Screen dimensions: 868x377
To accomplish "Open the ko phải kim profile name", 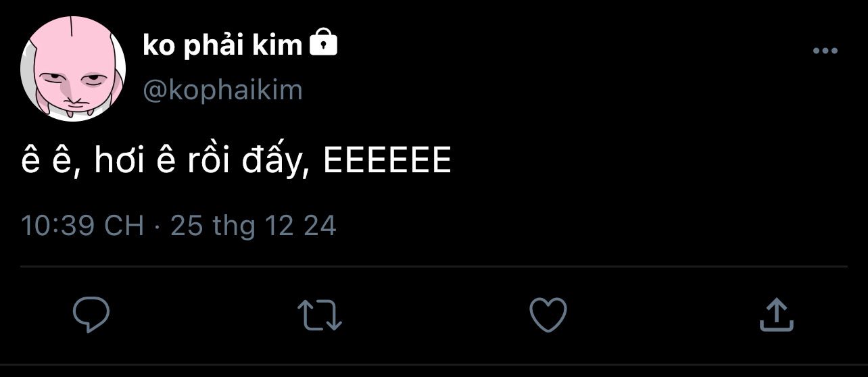I will tap(222, 45).
